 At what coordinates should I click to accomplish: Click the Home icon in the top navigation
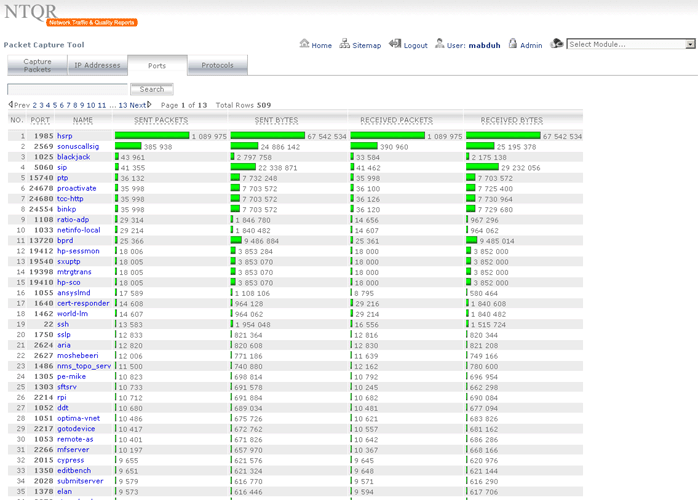[304, 44]
